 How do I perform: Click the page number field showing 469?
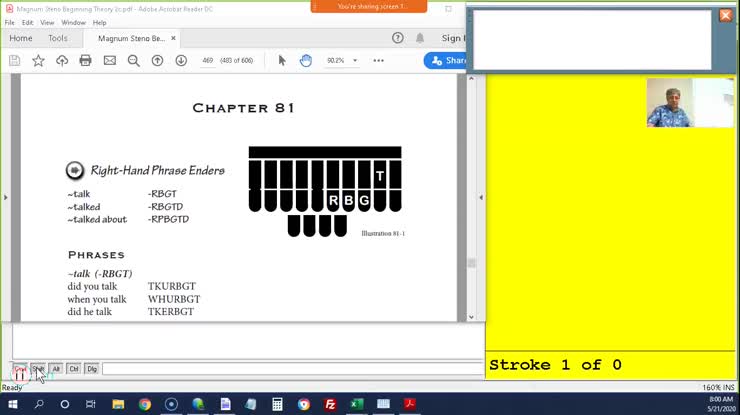tap(208, 60)
